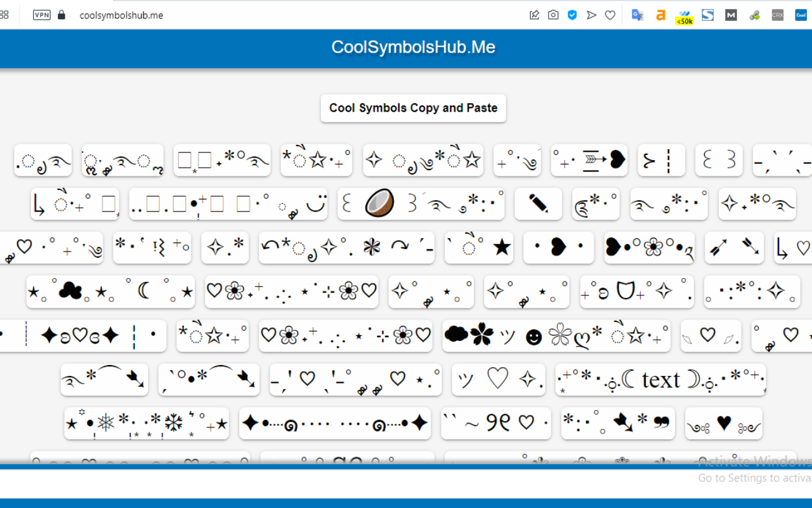Copy the squiggle with dashed vertical bar symbol

coord(661,160)
